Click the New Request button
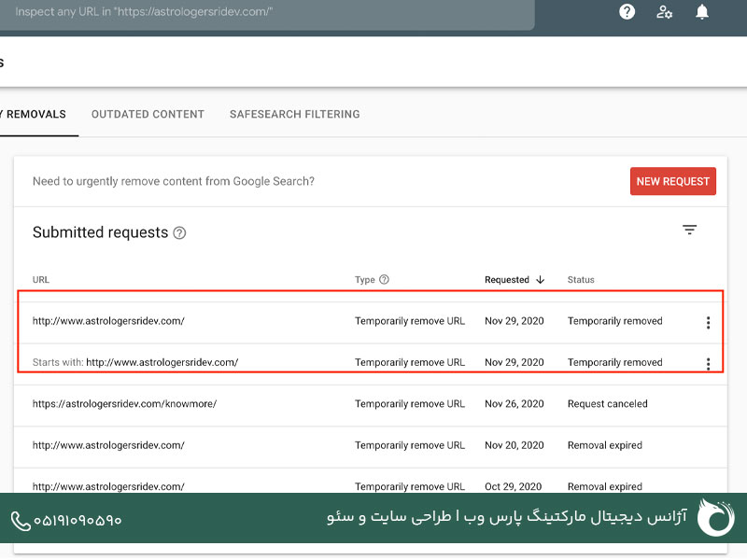The height and width of the screenshot is (560, 747). click(672, 181)
